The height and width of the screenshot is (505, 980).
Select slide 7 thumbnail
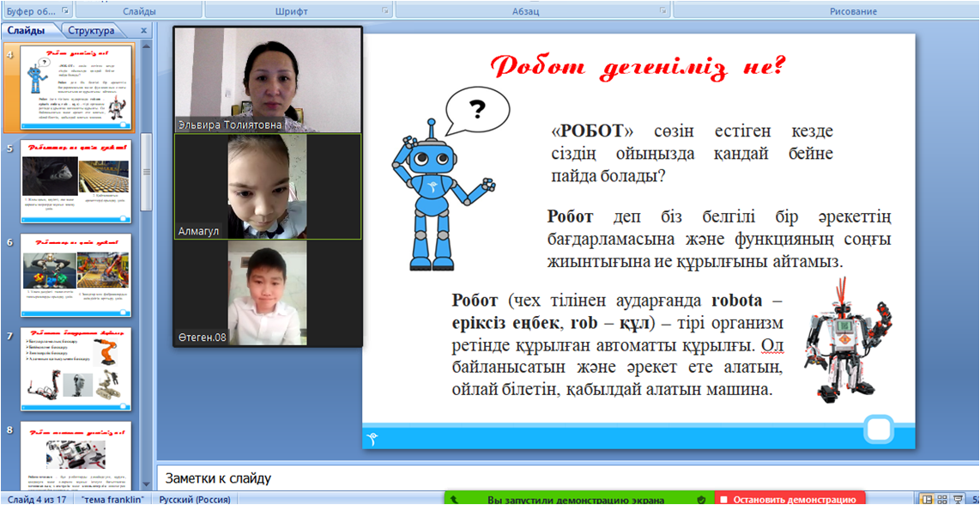pyautogui.click(x=76, y=368)
